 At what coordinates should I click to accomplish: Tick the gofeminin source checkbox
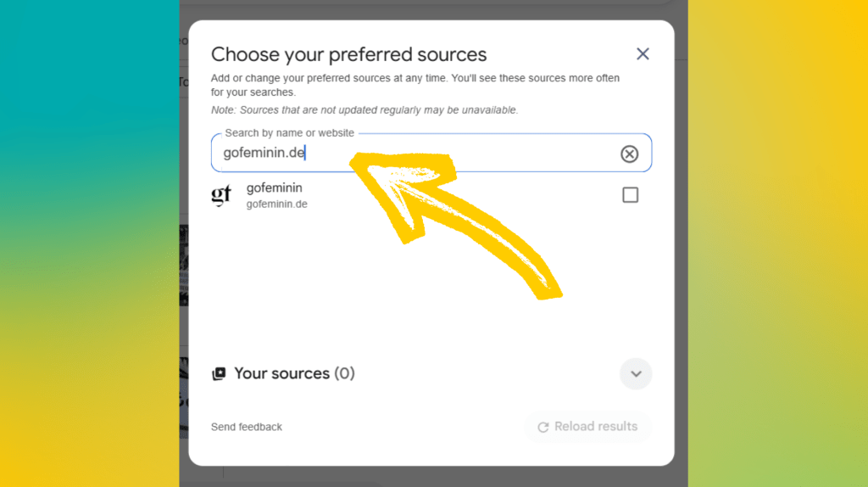click(x=630, y=195)
